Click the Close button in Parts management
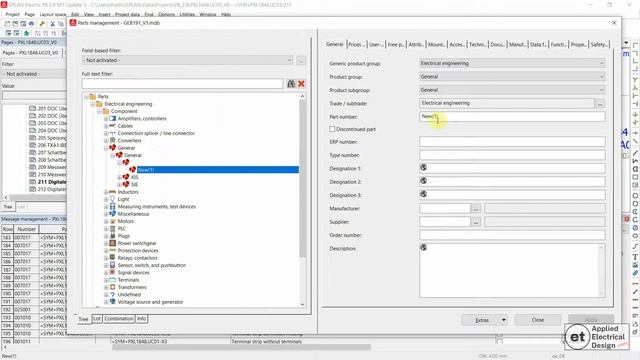Viewport: 640px width, 360px height. pyautogui.click(x=538, y=320)
